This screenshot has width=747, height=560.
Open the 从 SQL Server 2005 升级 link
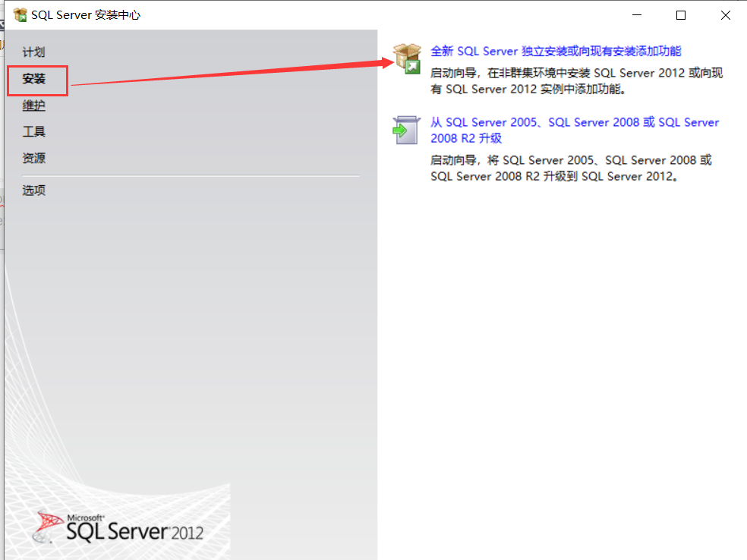coord(575,130)
